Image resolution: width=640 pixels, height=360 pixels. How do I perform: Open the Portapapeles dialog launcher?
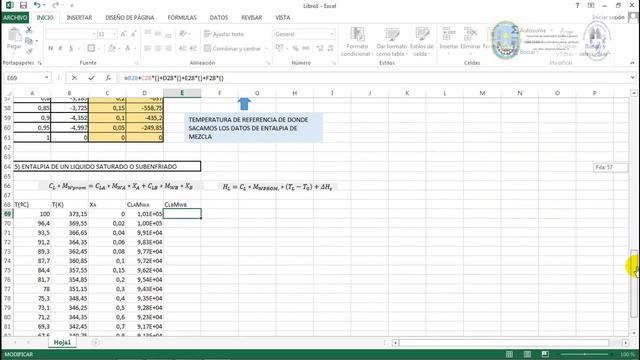tap(40, 63)
